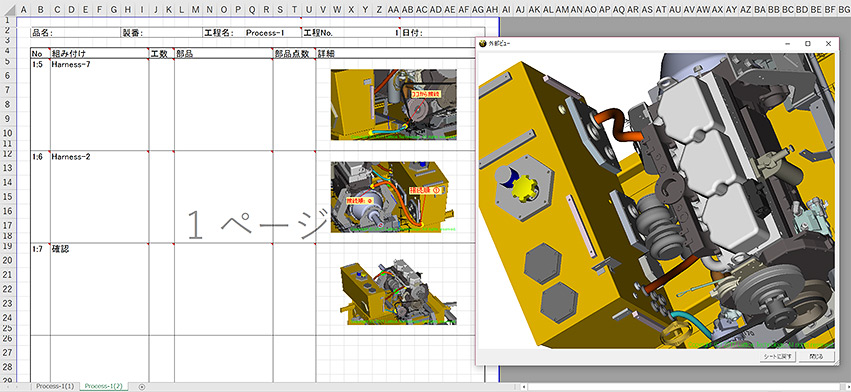The image size is (851, 392).
Task: Select column A header
Action: [23, 9]
